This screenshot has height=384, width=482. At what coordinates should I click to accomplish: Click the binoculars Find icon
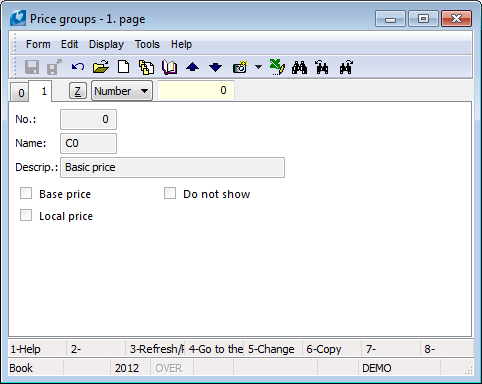tap(299, 67)
